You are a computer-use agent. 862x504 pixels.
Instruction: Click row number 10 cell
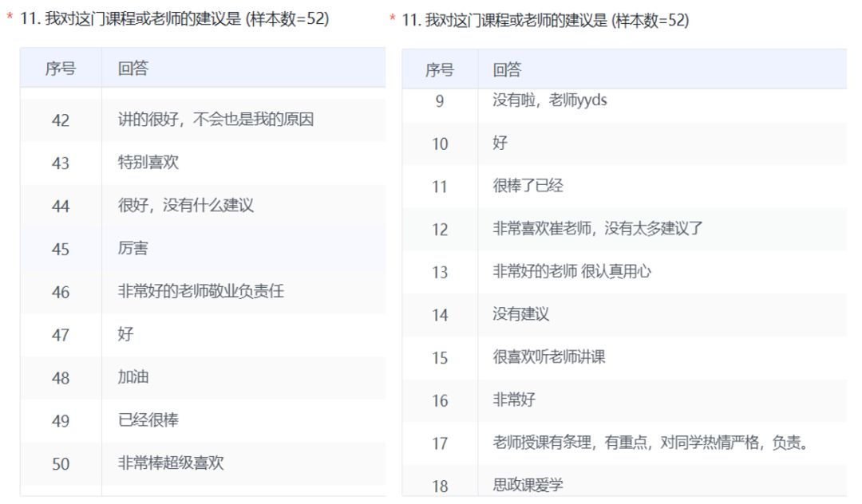(440, 144)
